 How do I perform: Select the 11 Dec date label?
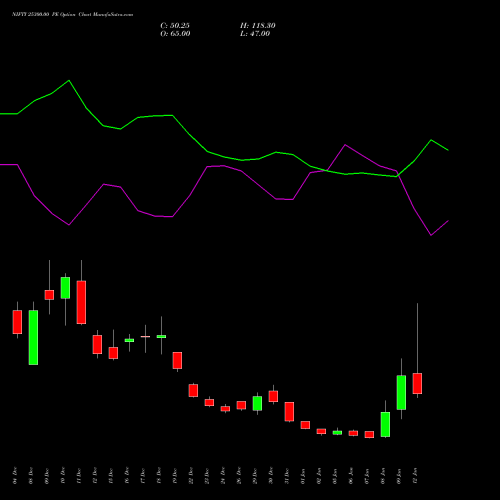click(79, 475)
